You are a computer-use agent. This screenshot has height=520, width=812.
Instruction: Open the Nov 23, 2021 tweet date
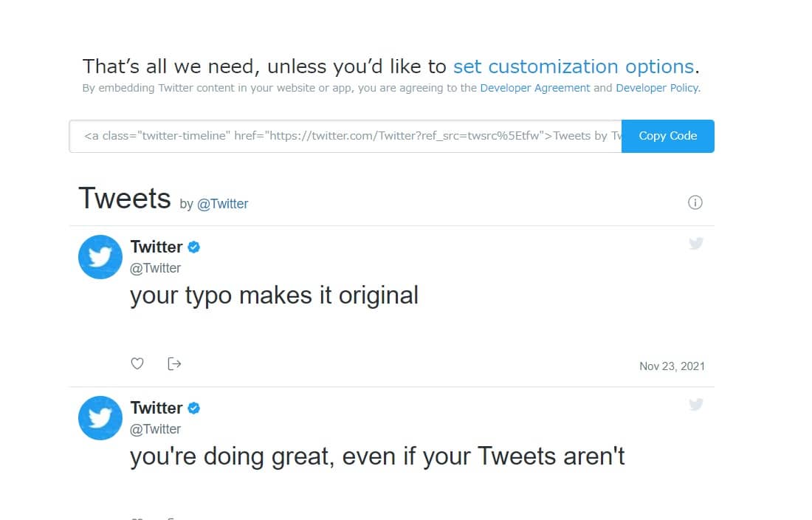pos(672,366)
